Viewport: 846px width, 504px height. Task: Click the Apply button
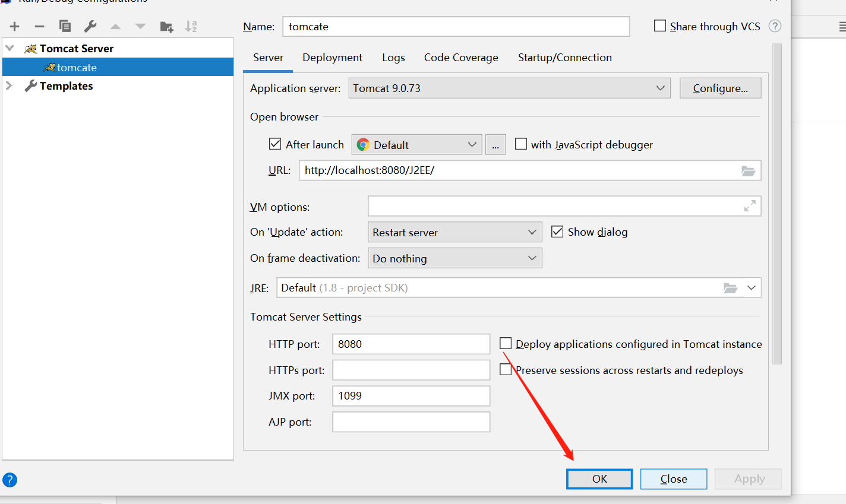(x=748, y=479)
